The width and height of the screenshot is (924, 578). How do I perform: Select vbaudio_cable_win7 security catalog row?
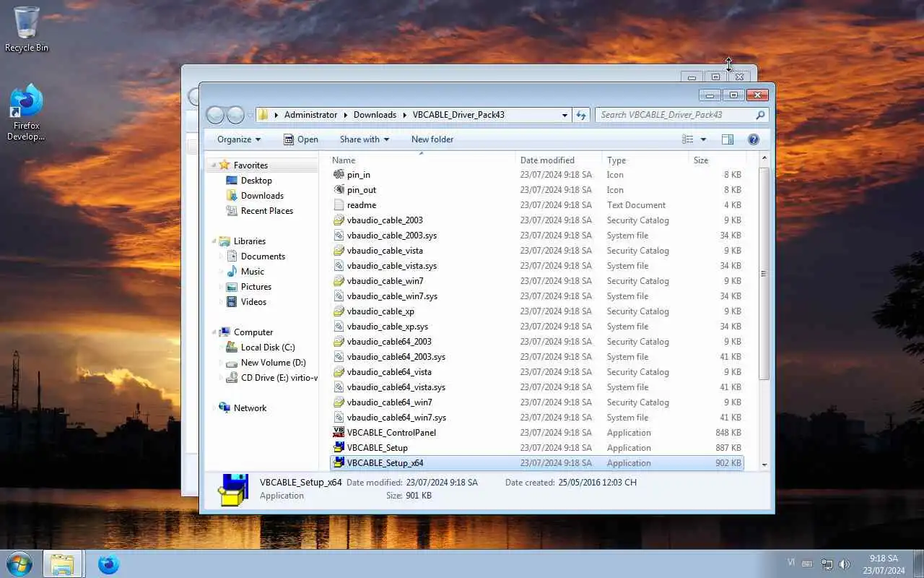[x=536, y=281]
